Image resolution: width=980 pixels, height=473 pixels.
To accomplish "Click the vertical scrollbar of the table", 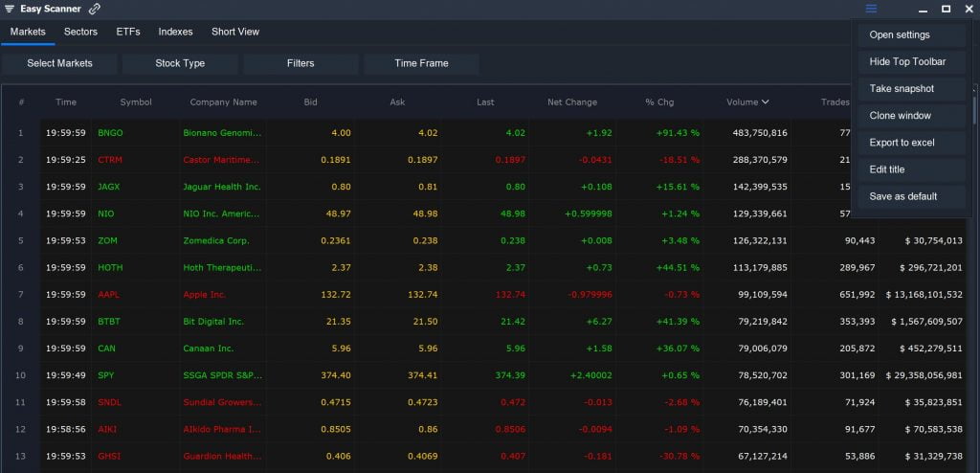I will 973,111.
